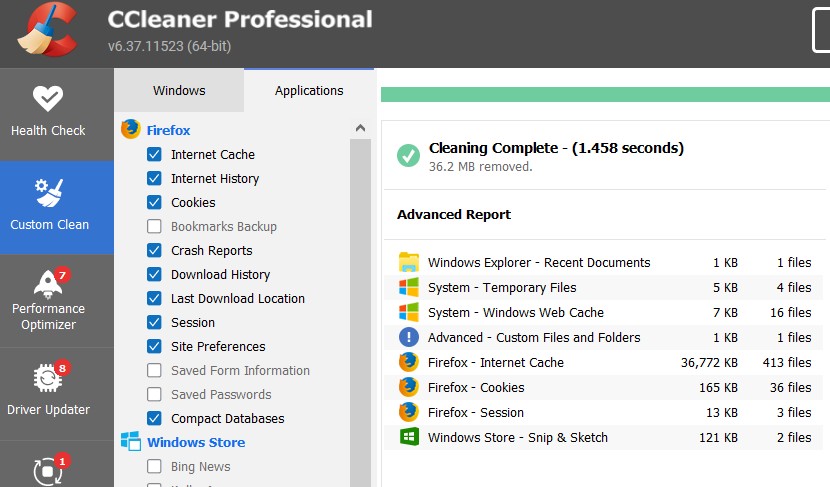The height and width of the screenshot is (487, 830).
Task: Open Health Check from sidebar
Action: (x=48, y=112)
